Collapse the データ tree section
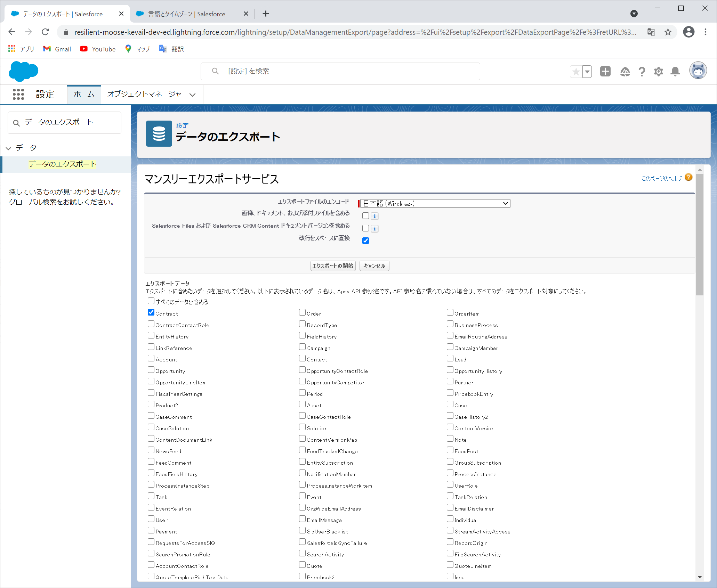Image resolution: width=717 pixels, height=588 pixels. click(8, 148)
